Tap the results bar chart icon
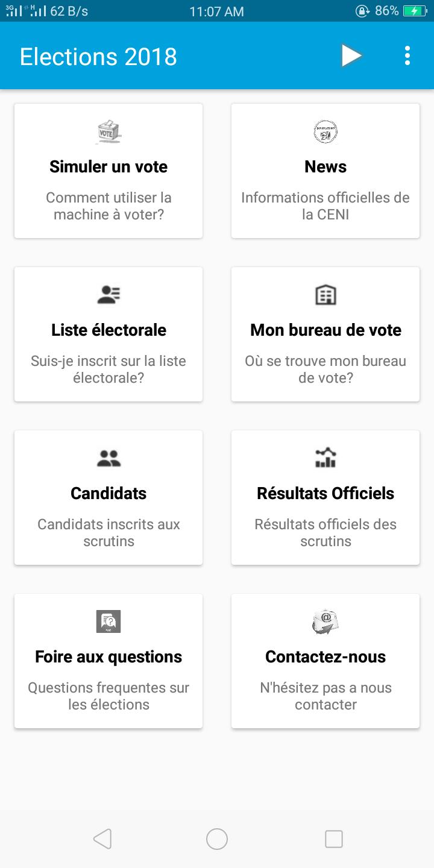 (x=325, y=458)
